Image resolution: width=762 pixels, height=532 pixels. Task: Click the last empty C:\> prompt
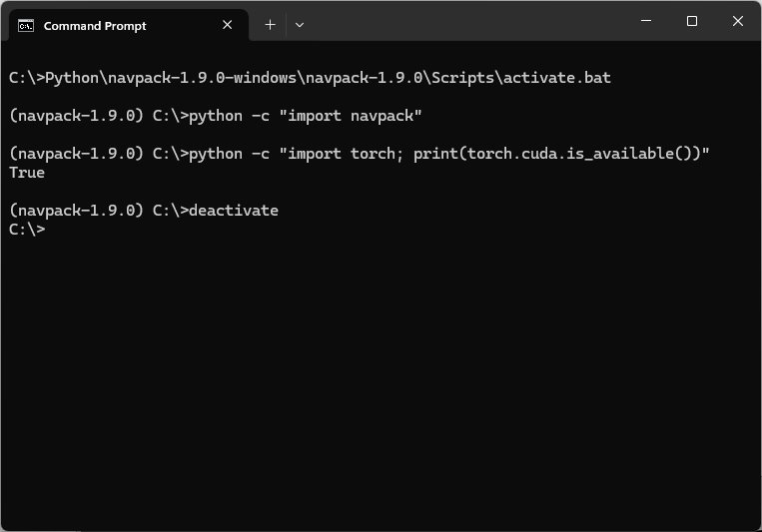pos(27,230)
